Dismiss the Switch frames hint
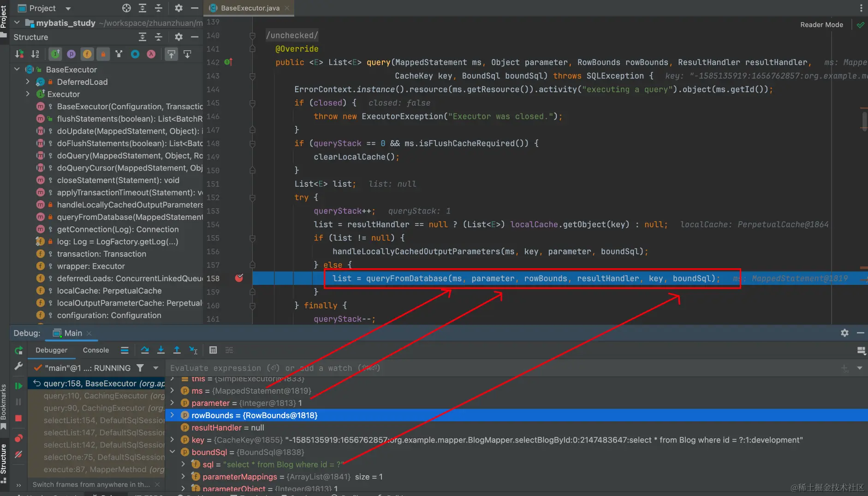Viewport: 868px width, 496px height. (157, 484)
